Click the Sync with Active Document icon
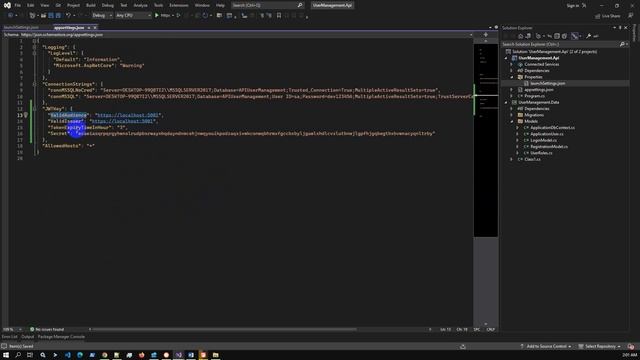 549,36
